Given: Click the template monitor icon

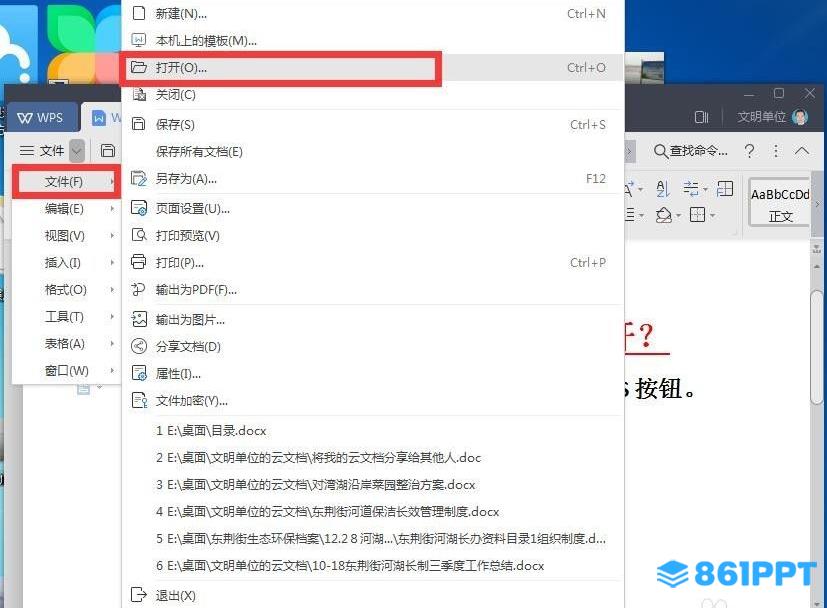Looking at the screenshot, I should point(139,40).
